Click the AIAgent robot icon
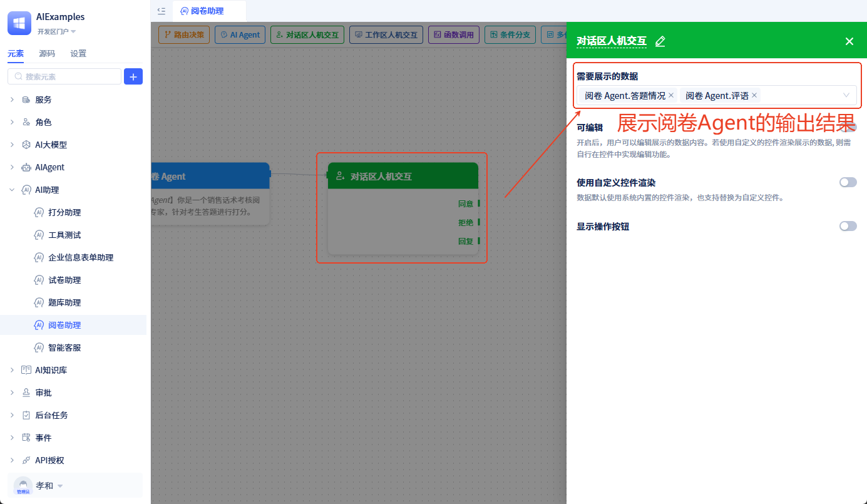 coord(26,167)
